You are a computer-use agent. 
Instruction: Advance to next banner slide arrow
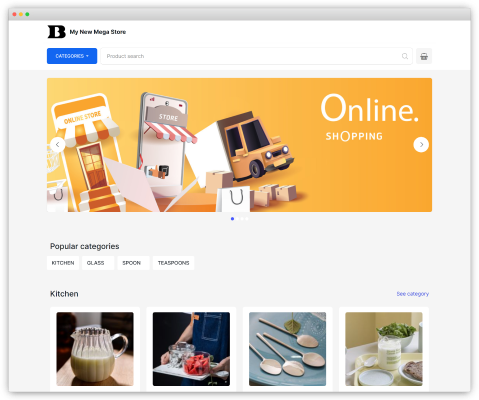[x=421, y=145]
